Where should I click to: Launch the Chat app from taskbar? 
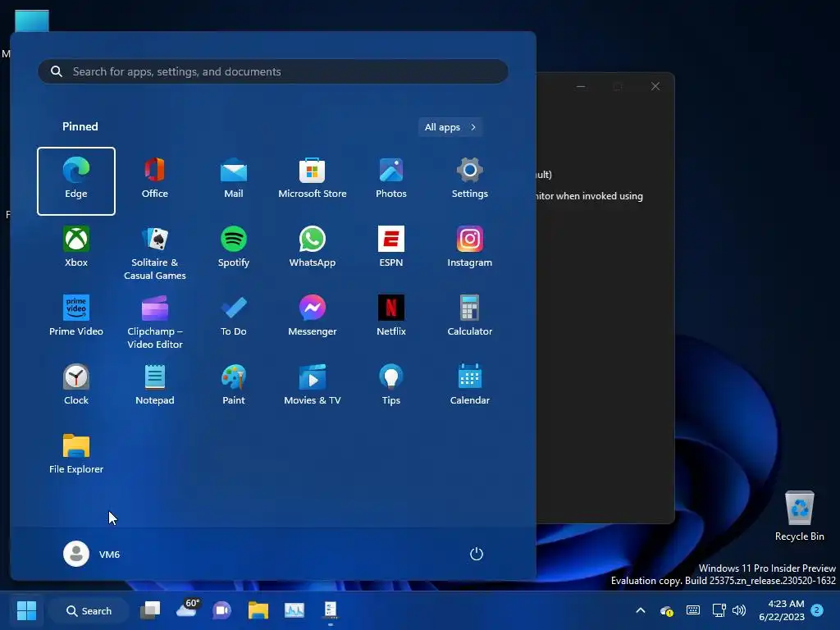[x=221, y=610]
